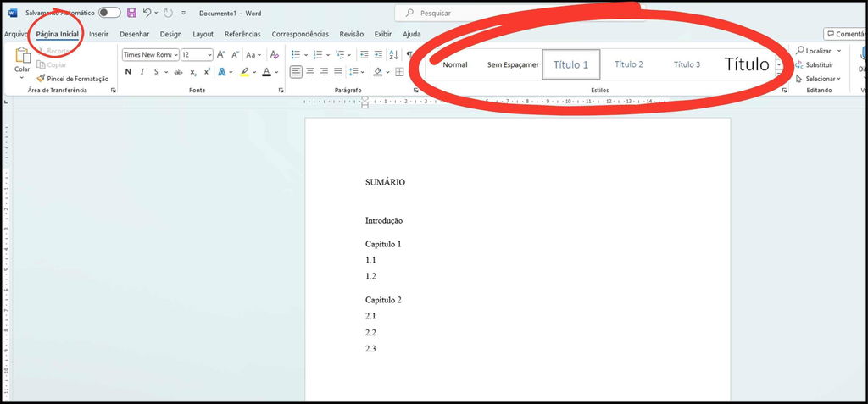
Task: Click the Capítulo 2 line
Action: 383,300
